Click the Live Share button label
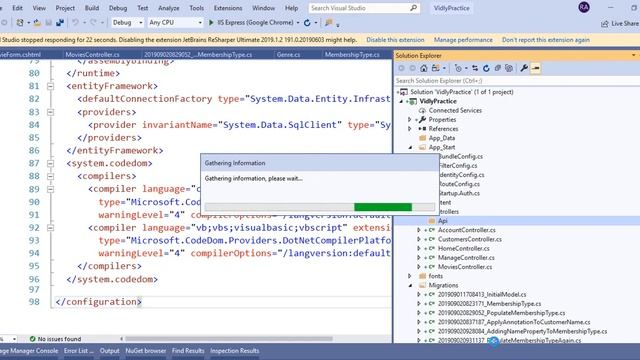640x360 pixels. 625,24
